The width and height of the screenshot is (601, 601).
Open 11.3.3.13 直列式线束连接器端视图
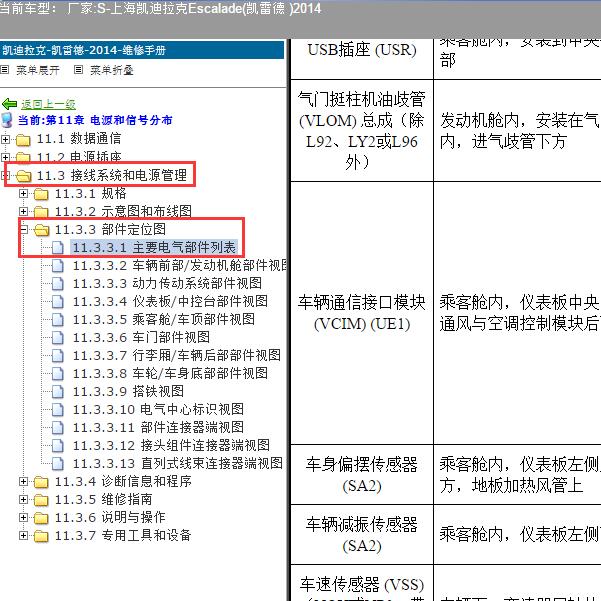(178, 463)
